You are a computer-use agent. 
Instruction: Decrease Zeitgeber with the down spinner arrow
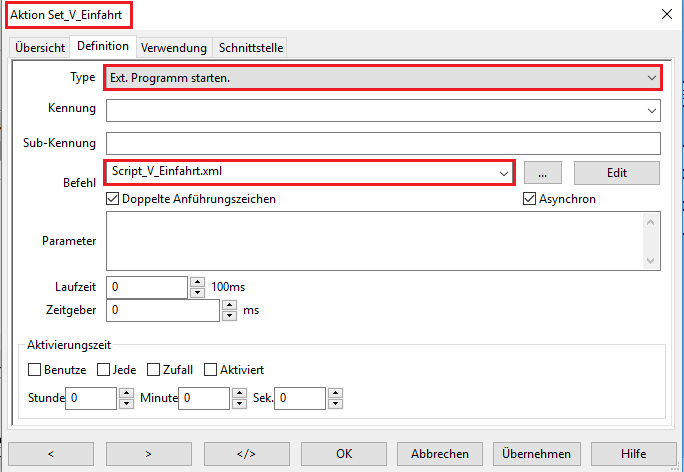[x=229, y=316]
